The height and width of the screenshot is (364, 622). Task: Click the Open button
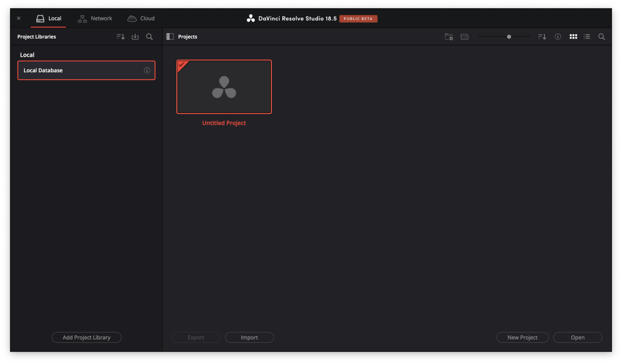click(x=578, y=337)
